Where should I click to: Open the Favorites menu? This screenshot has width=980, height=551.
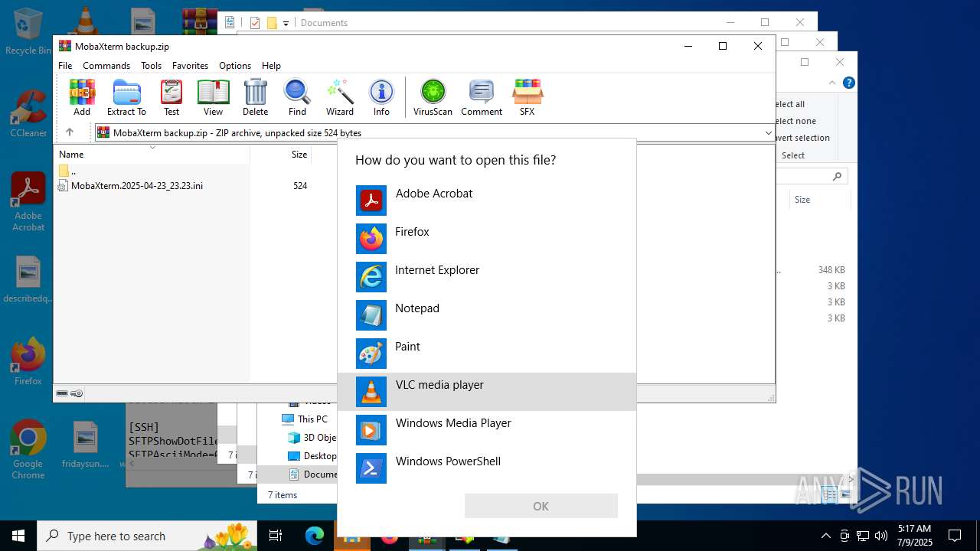click(190, 66)
